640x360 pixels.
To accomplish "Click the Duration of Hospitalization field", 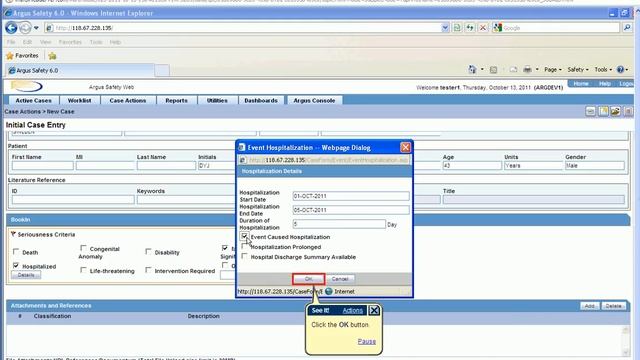I will tap(339, 224).
